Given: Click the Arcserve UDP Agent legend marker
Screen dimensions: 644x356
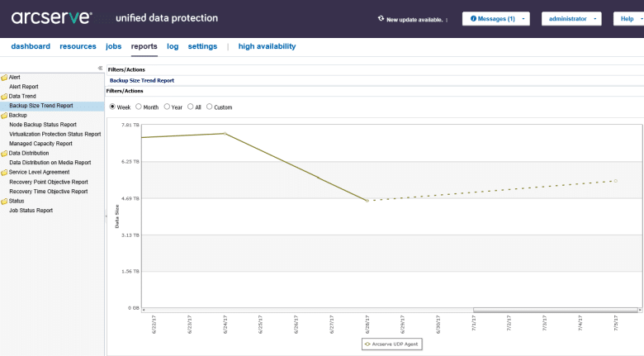Looking at the screenshot, I should (x=367, y=344).
